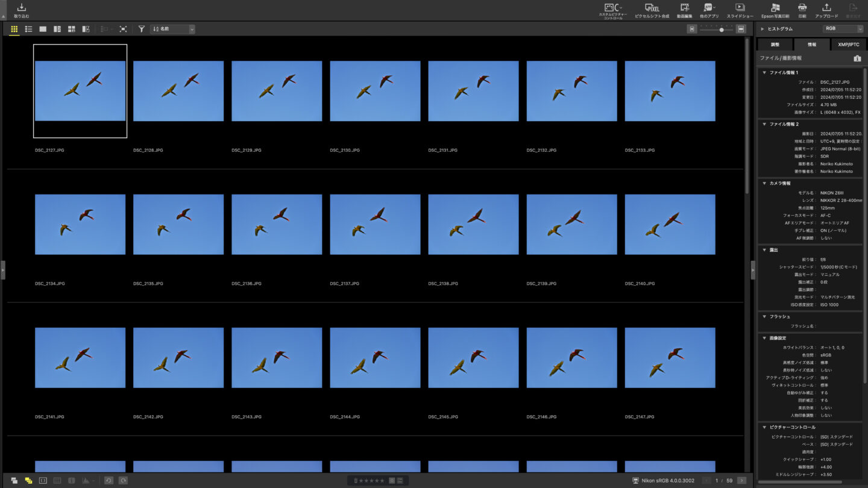Switch to thumbnail list view icon
The height and width of the screenshot is (488, 868).
pos(28,29)
